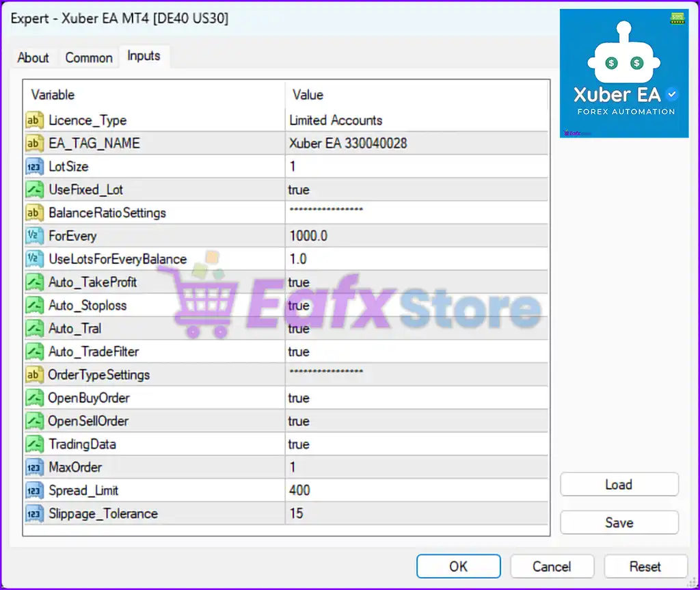This screenshot has width=700, height=590.
Task: Select the Spread_Limit variable name
Action: (x=83, y=490)
